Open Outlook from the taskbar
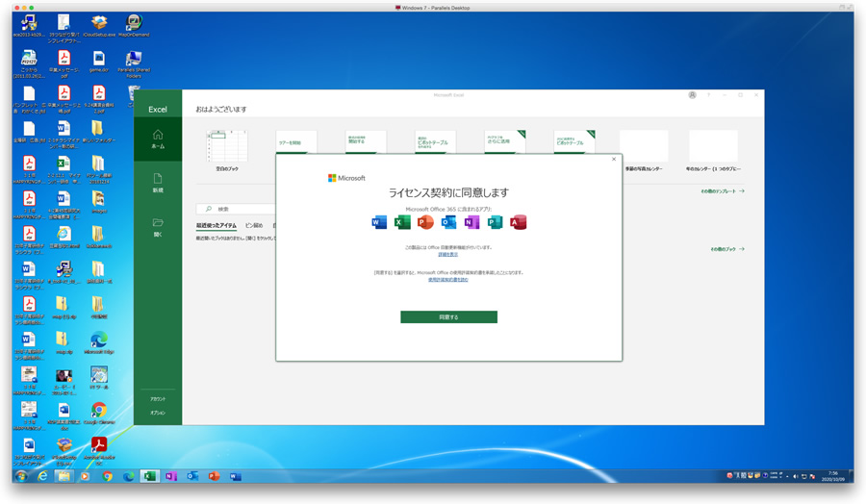The height and width of the screenshot is (504, 866). [192, 476]
